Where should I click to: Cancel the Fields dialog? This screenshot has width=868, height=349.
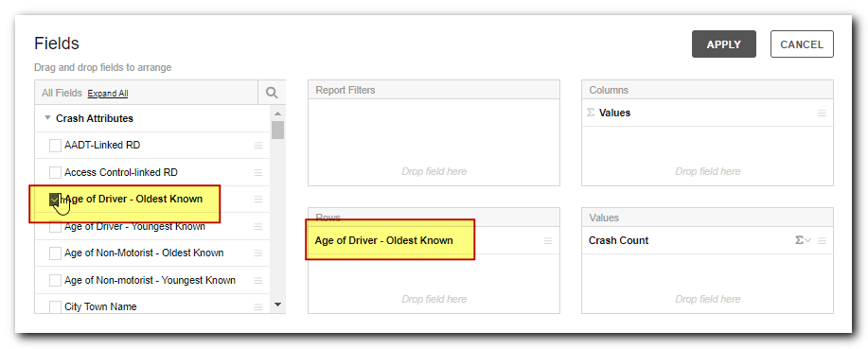tap(802, 44)
